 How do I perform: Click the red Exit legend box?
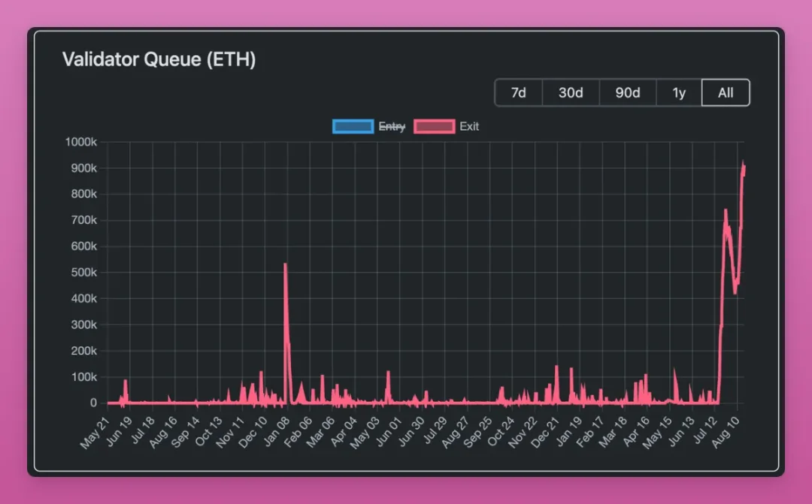(435, 126)
